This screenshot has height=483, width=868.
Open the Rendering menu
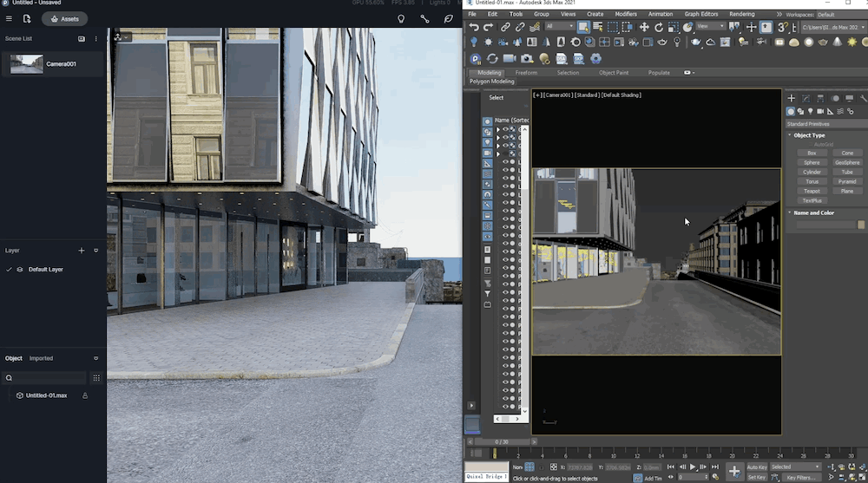[742, 14]
